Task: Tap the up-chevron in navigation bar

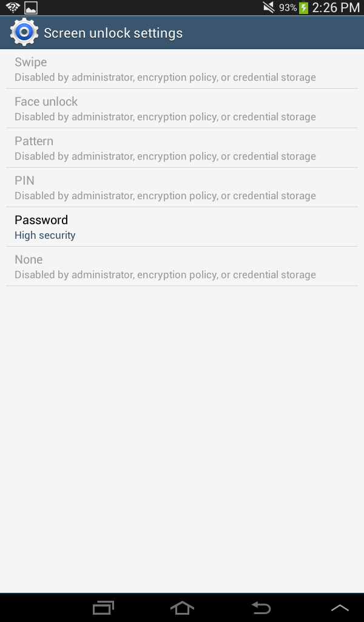Action: coord(340,607)
